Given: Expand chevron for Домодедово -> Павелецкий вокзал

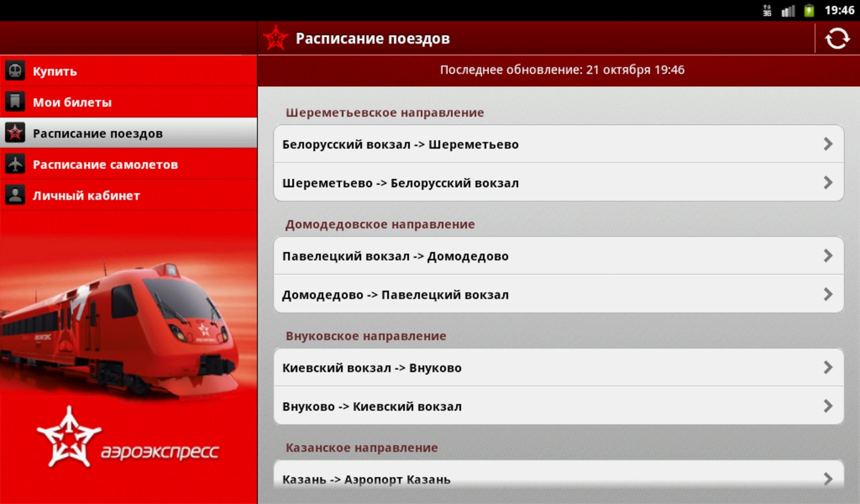Looking at the screenshot, I should pyautogui.click(x=828, y=294).
